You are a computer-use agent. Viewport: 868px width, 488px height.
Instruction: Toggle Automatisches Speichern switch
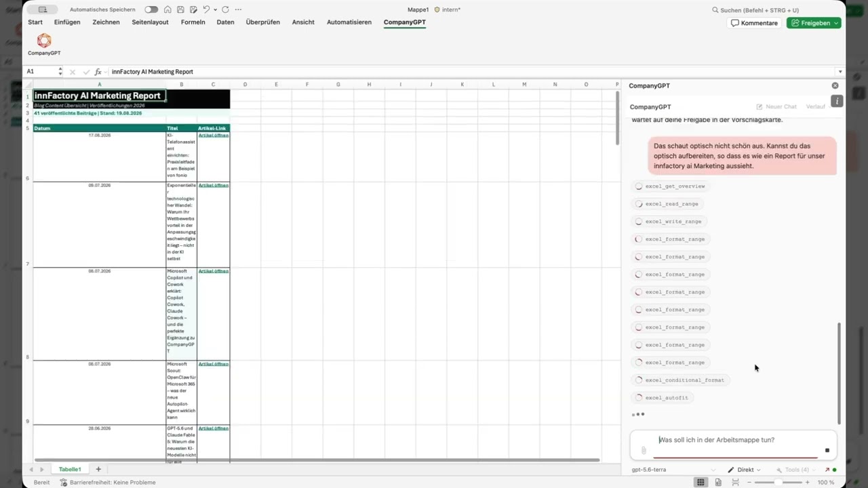pyautogui.click(x=151, y=9)
